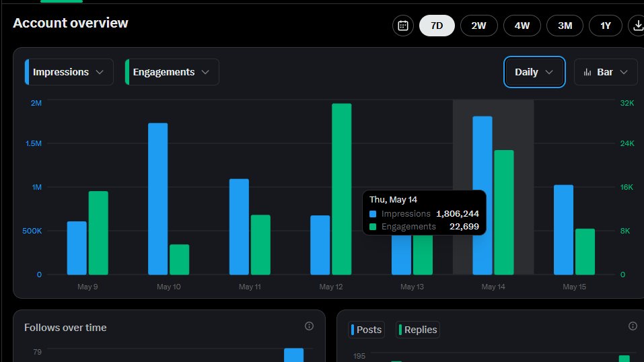This screenshot has width=644, height=362.
Task: Click the May 9 engagements bar
Action: [x=98, y=233]
